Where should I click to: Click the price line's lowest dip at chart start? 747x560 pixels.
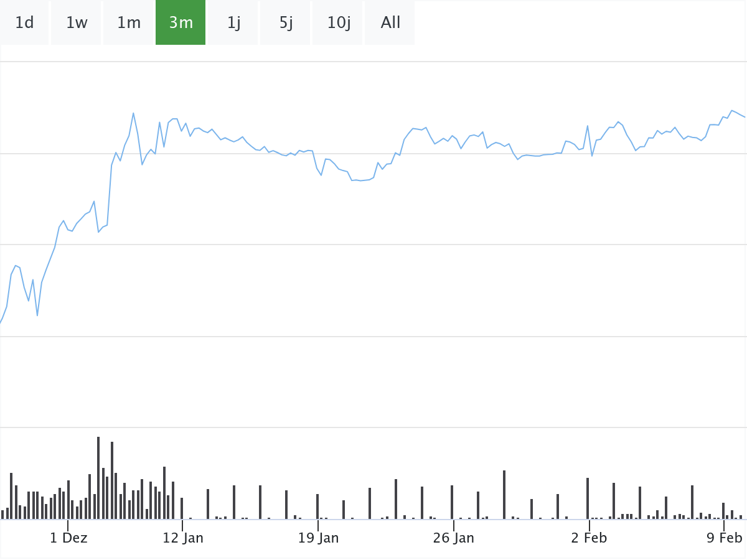coord(37,315)
